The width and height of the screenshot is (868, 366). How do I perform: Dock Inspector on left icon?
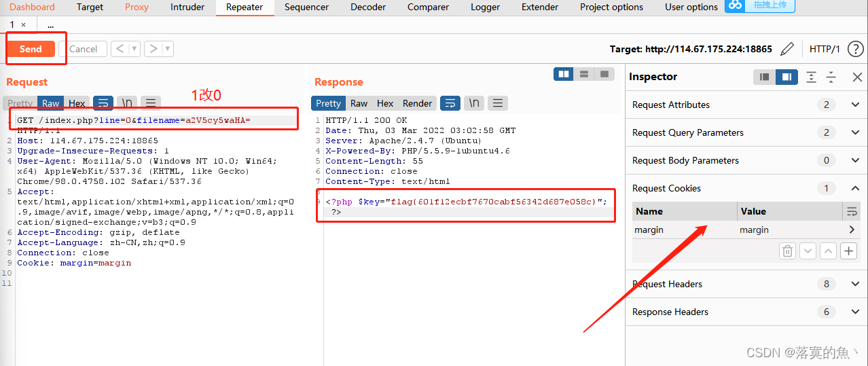[765, 77]
